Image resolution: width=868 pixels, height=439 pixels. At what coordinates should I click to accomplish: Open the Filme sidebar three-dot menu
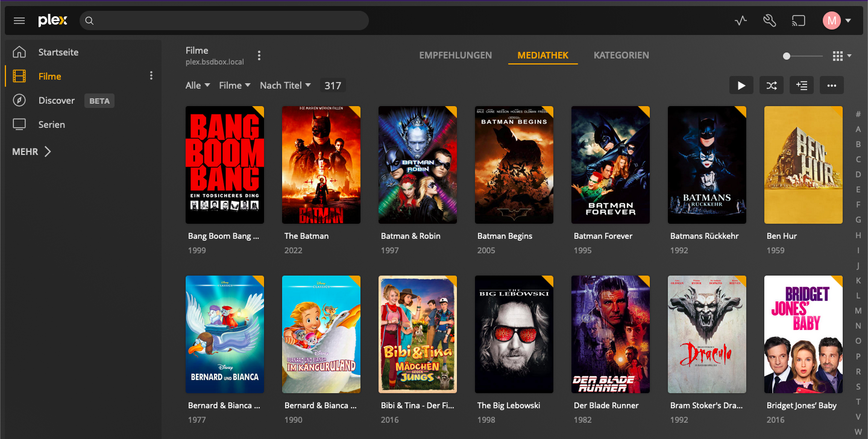151,76
